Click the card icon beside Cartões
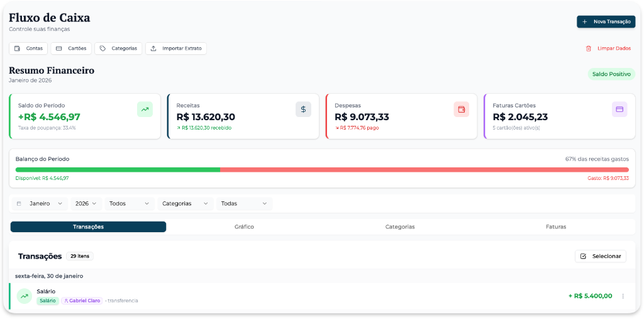Screen dimensions: 644x319 coord(58,48)
